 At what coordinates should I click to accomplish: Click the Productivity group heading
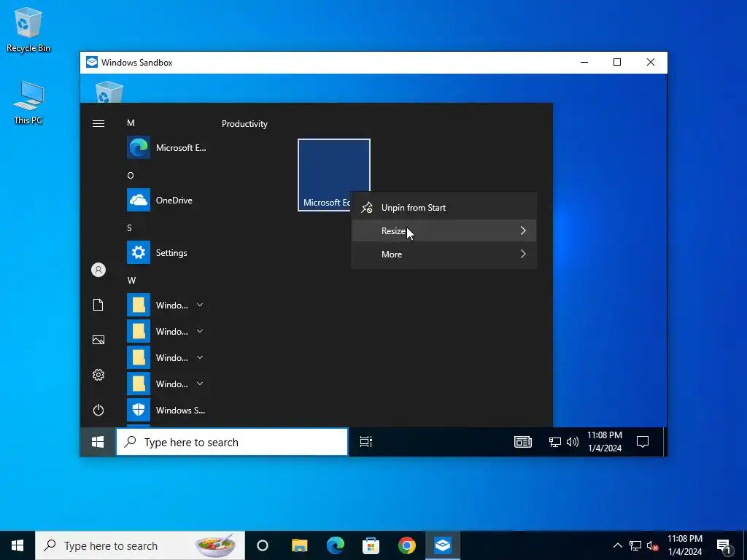[x=244, y=124]
